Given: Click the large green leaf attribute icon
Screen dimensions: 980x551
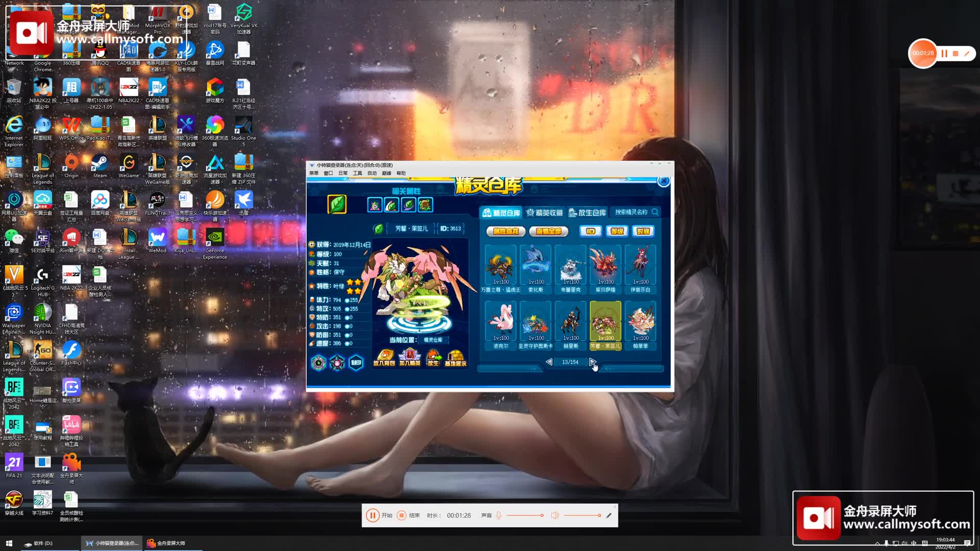Looking at the screenshot, I should 337,205.
